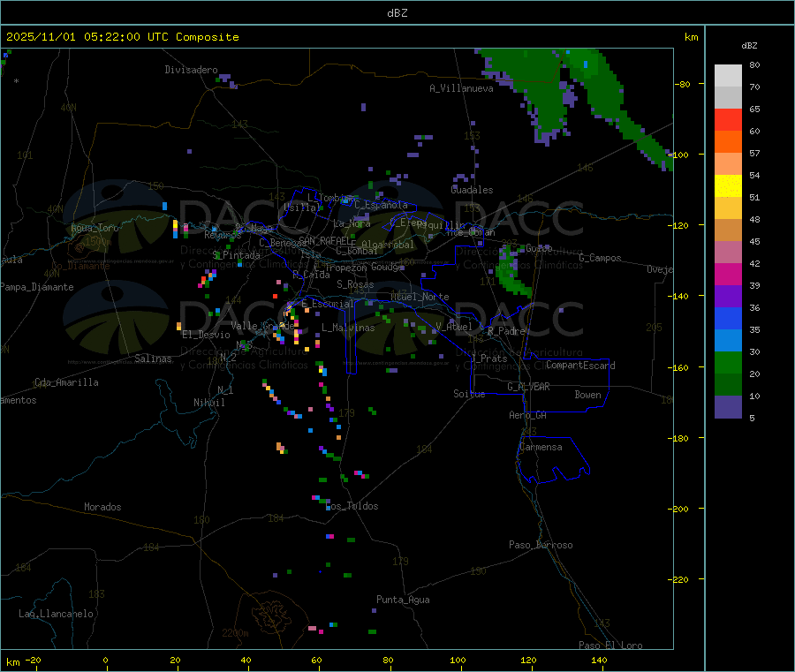
Task: Select the bright green 30-20 dBZ legend swatch
Action: pyautogui.click(x=728, y=362)
